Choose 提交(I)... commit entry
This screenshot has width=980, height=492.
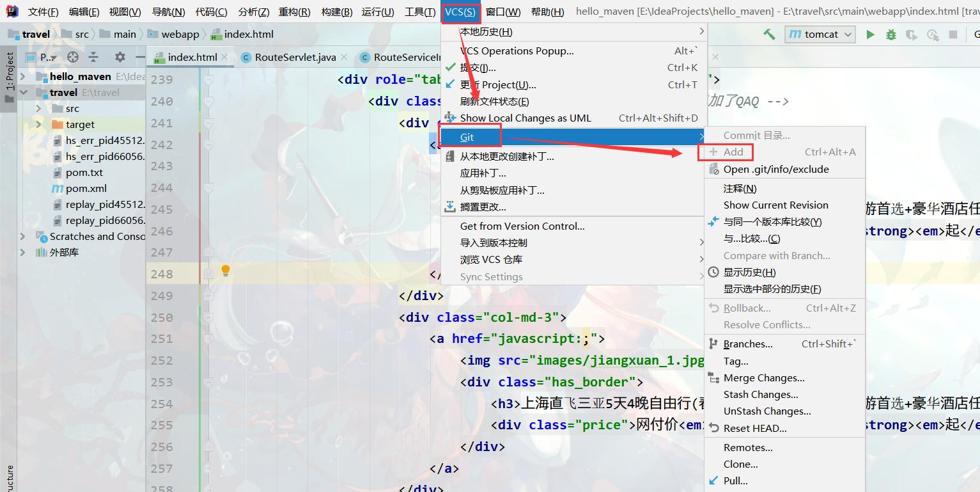click(573, 68)
